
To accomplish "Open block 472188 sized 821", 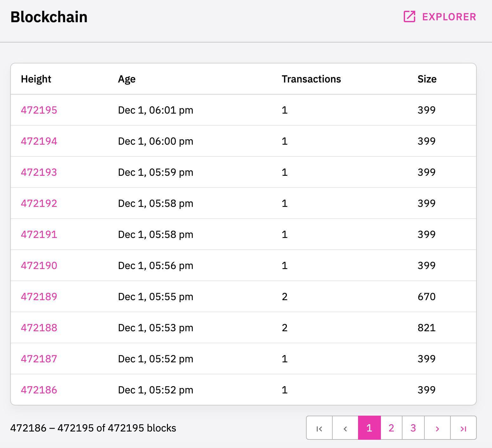I will click(39, 328).
